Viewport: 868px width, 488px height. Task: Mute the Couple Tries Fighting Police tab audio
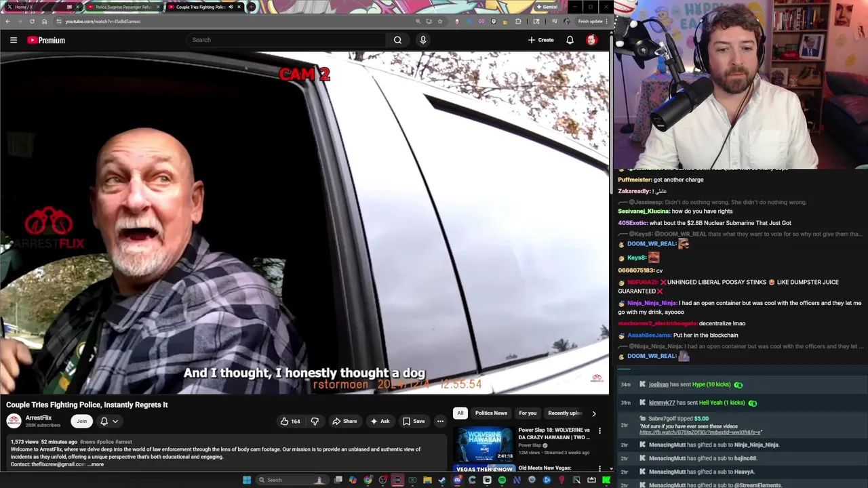click(231, 7)
